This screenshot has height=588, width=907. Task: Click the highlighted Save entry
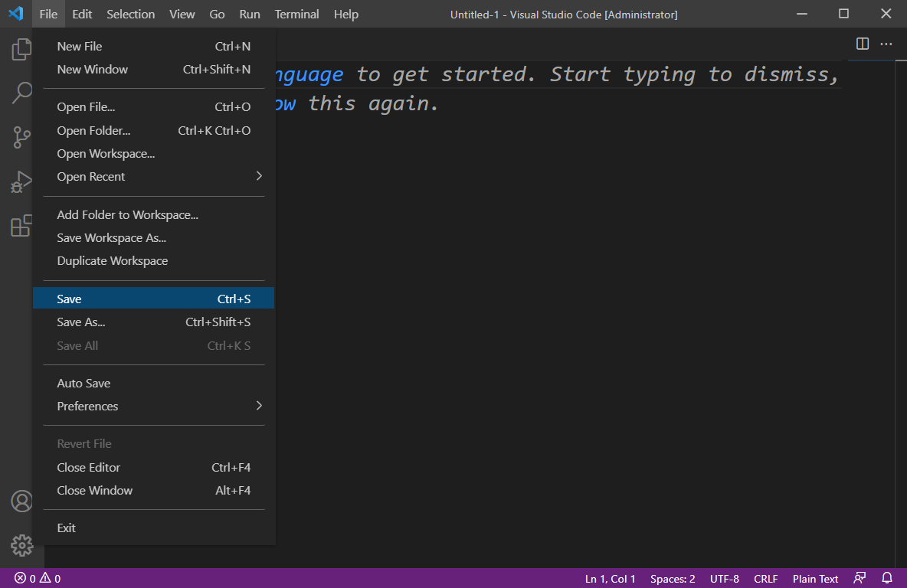153,299
